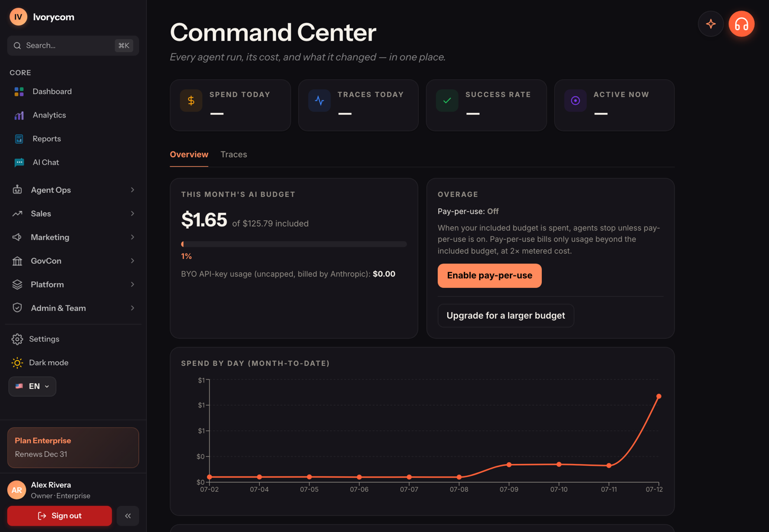Click the Marketing megaphone icon
The image size is (769, 532).
(x=17, y=237)
